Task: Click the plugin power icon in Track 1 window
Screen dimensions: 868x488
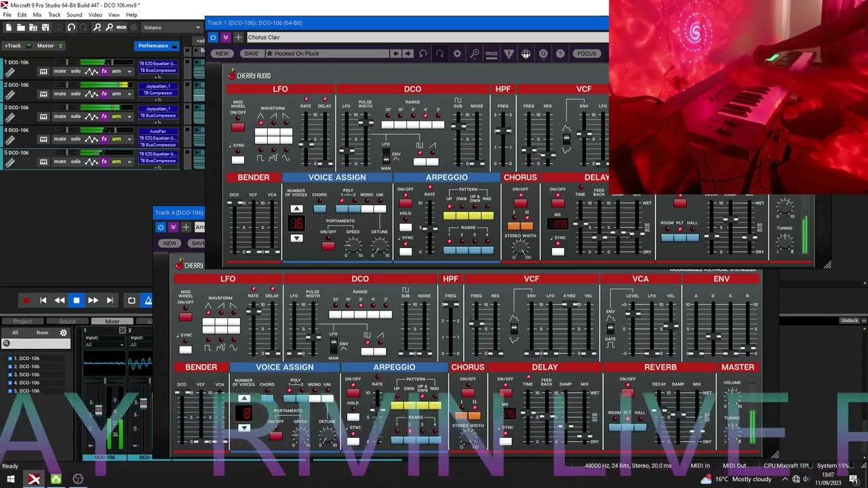Action: 213,37
